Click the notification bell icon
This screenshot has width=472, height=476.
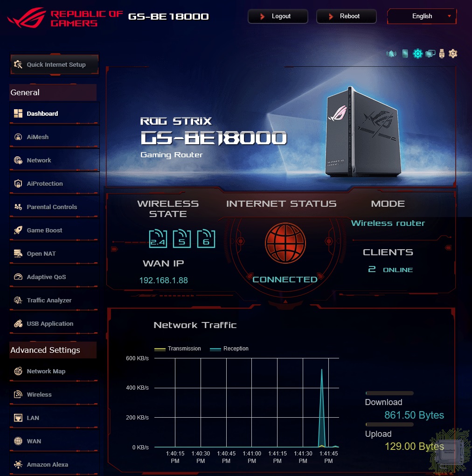(x=391, y=54)
